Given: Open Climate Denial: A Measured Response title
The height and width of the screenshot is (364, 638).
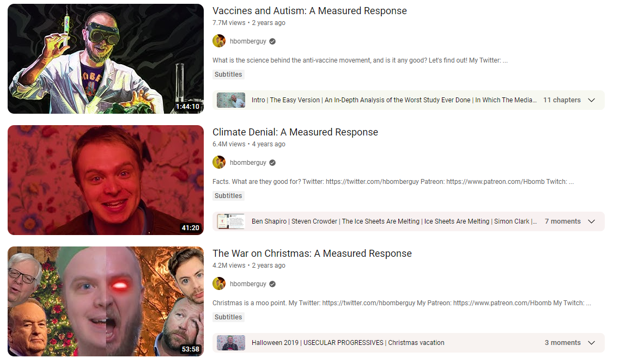Looking at the screenshot, I should [295, 132].
